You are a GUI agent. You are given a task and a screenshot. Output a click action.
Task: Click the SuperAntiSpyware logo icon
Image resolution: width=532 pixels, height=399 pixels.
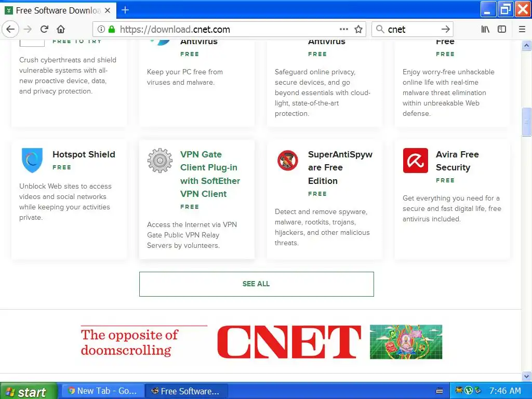point(287,160)
